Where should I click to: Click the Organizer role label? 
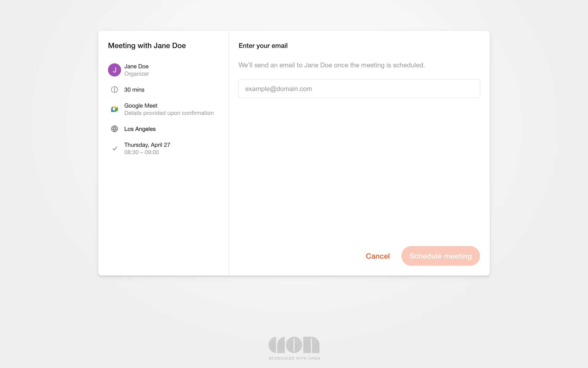point(137,74)
